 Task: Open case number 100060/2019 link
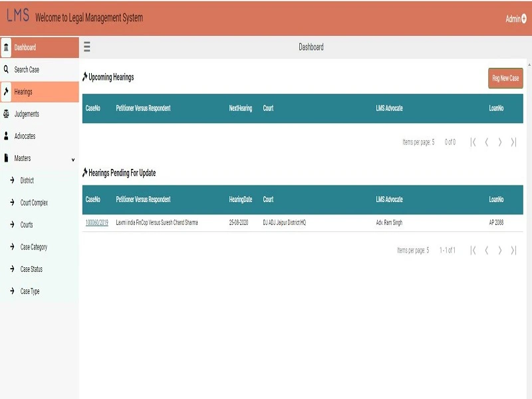96,223
